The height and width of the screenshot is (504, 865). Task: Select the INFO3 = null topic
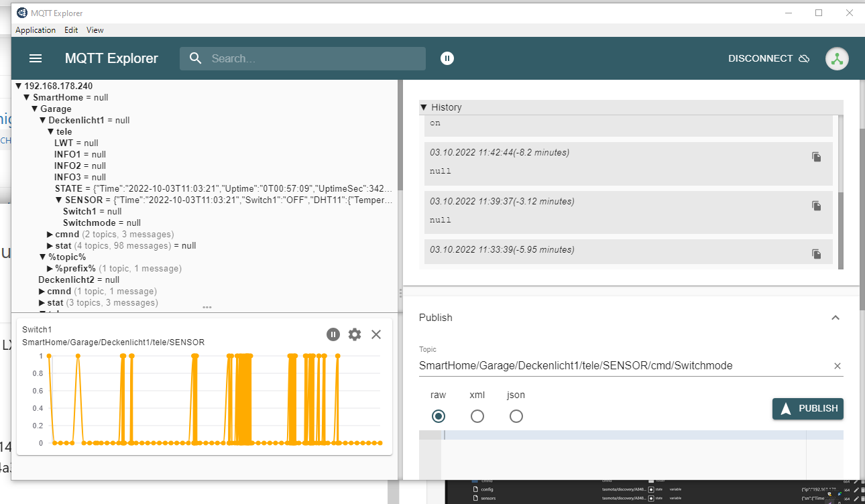(x=80, y=178)
